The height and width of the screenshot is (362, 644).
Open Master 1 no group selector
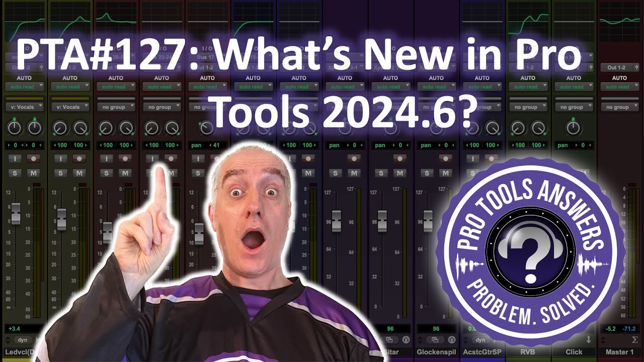tap(619, 107)
